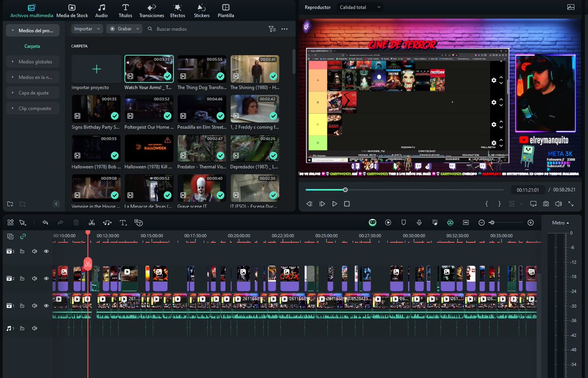This screenshot has height=378, width=588.
Task: Toggle the Metro audio meter panel
Action: [x=561, y=223]
